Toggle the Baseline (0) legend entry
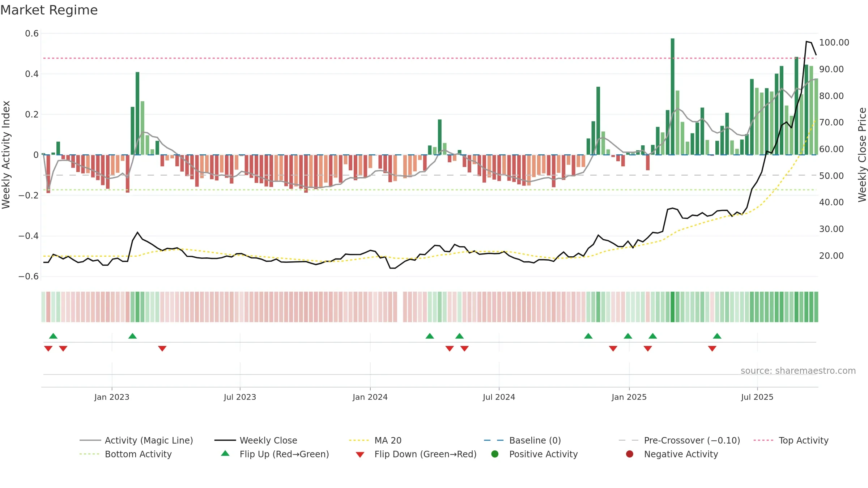Viewport: 868px width, 488px height. point(522,440)
